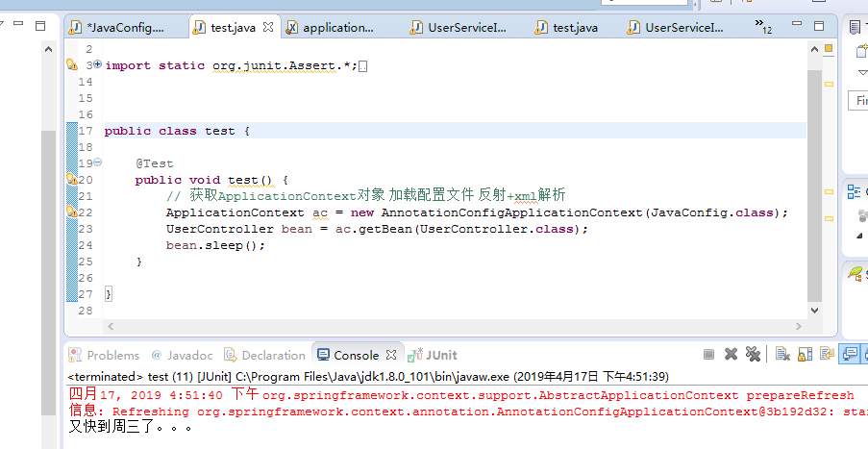Minimize the editor area
This screenshot has width=868, height=449.
(x=797, y=24)
